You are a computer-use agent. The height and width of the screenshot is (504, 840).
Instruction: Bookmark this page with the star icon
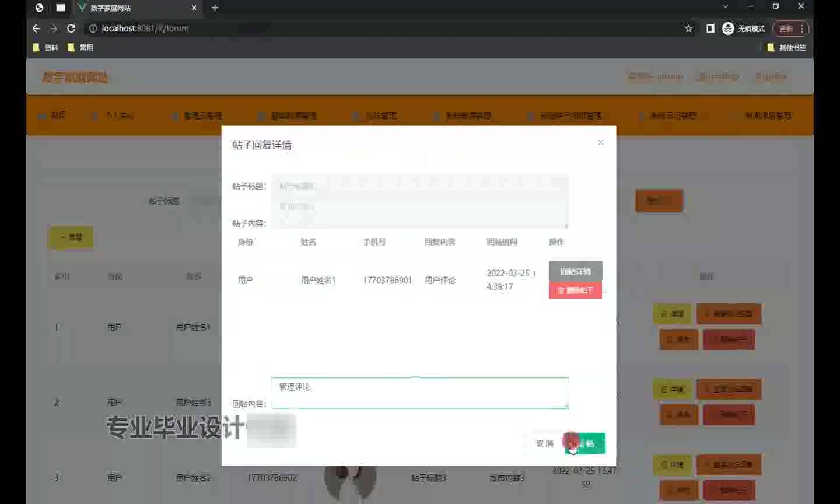[689, 28]
